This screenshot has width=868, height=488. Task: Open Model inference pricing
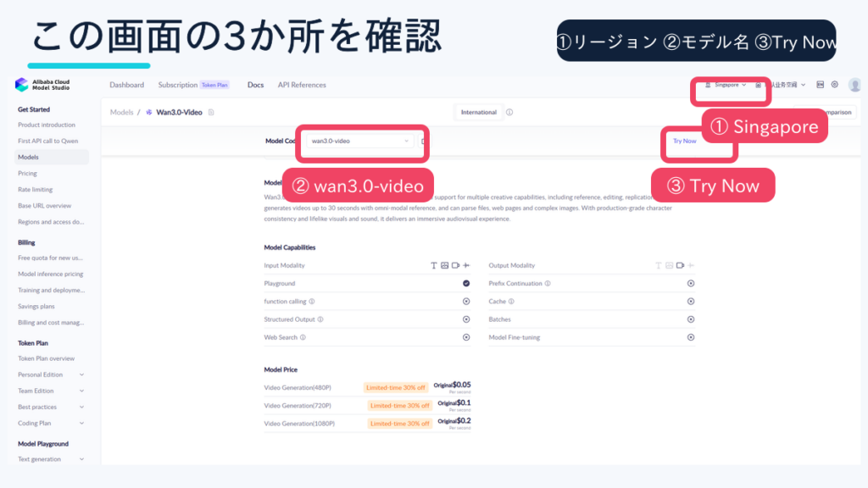point(50,274)
